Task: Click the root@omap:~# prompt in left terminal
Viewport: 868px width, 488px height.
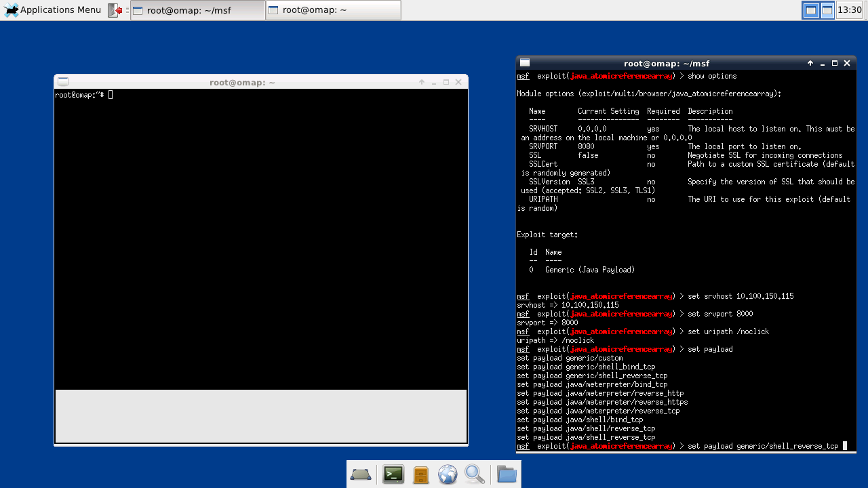Action: (79, 95)
